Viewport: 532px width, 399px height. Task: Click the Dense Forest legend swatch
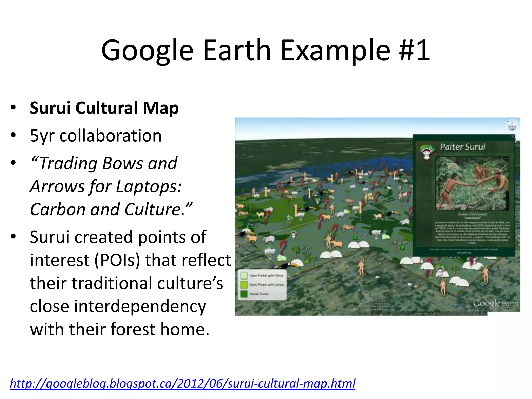[x=244, y=294]
